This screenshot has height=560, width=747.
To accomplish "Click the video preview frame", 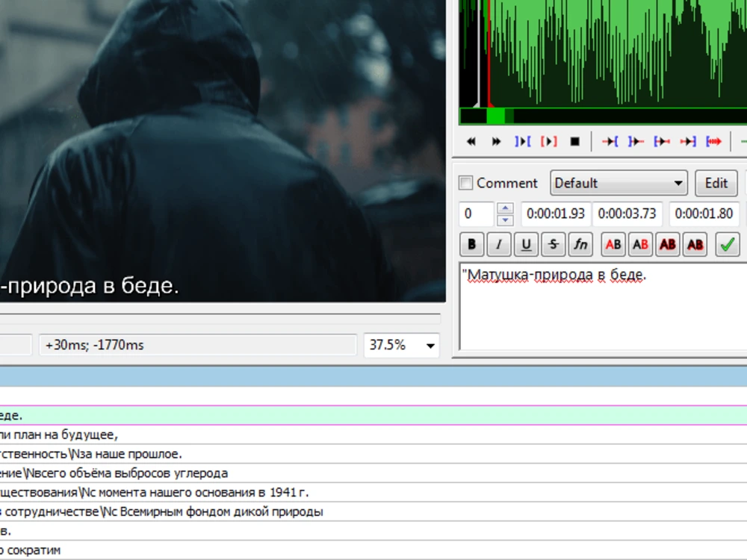I will tap(223, 151).
